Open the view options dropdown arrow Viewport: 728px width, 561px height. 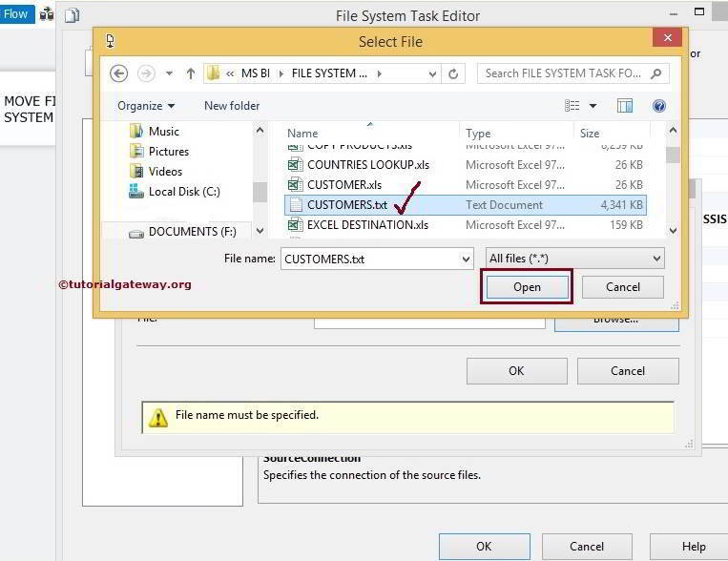tap(593, 106)
